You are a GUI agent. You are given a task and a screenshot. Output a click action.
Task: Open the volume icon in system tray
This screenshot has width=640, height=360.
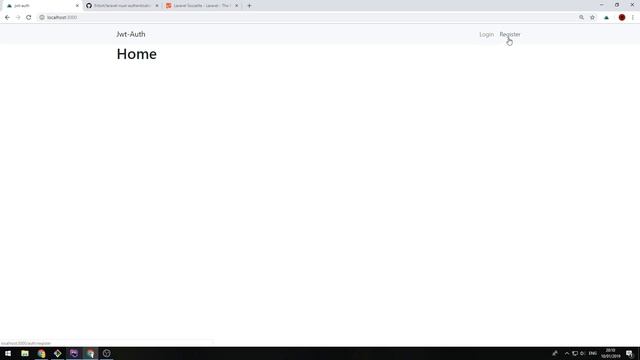pyautogui.click(x=582, y=353)
